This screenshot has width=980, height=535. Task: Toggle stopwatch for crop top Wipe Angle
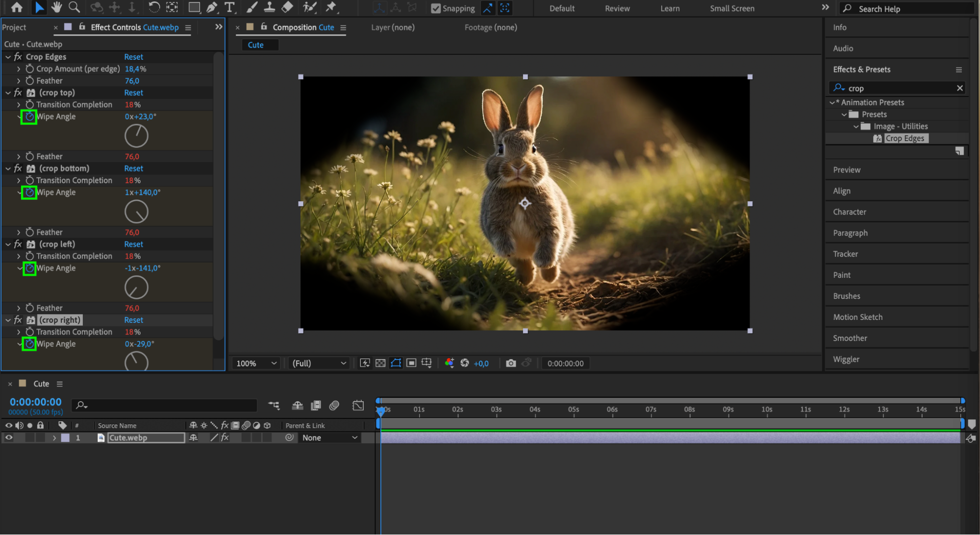point(29,117)
